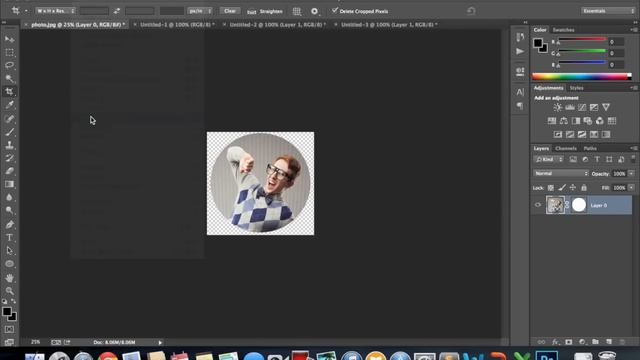
Task: Click the crop width input field
Action: click(x=94, y=11)
